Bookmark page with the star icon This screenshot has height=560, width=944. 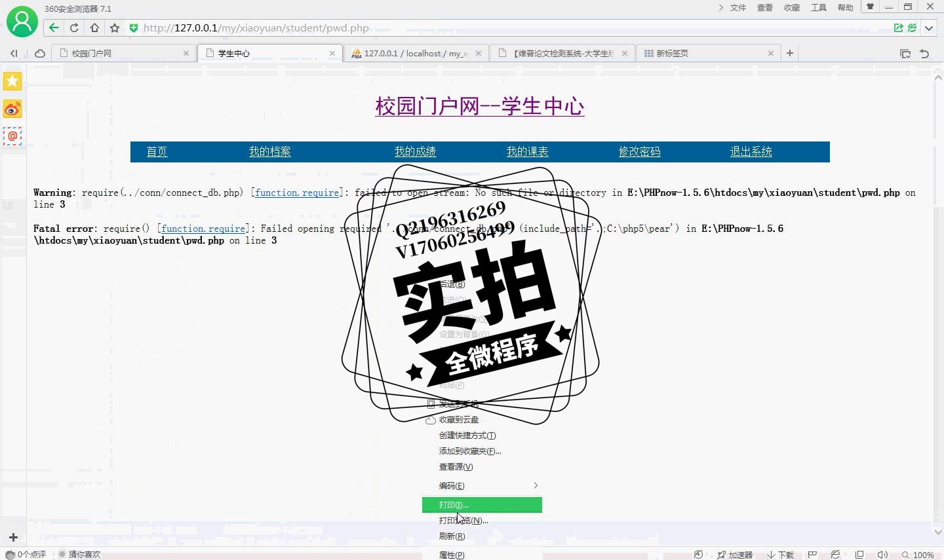(115, 28)
